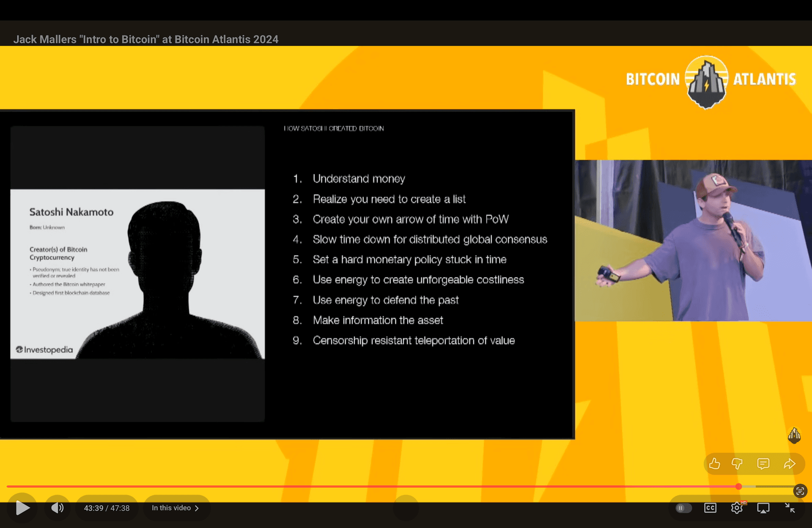Open video settings gear
Screen dimensions: 812x528
coord(737,508)
